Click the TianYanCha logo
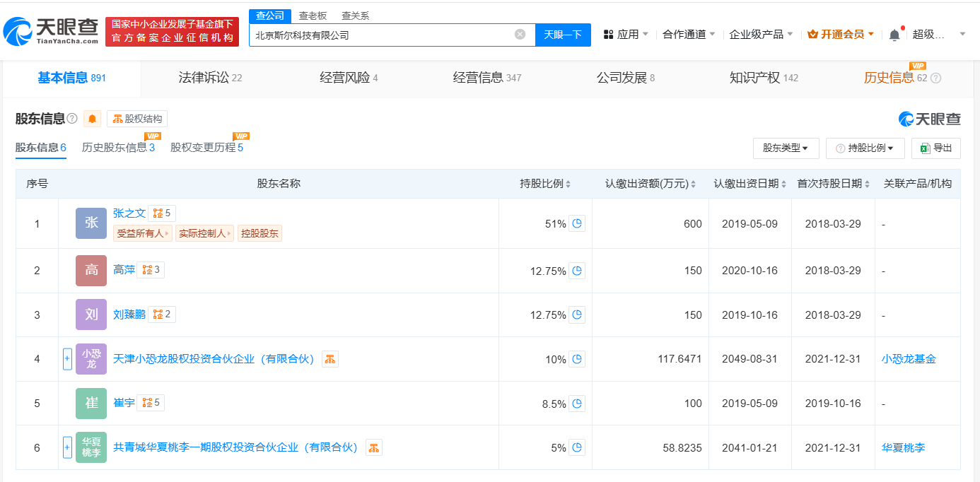The width and height of the screenshot is (980, 482). pos(50,30)
